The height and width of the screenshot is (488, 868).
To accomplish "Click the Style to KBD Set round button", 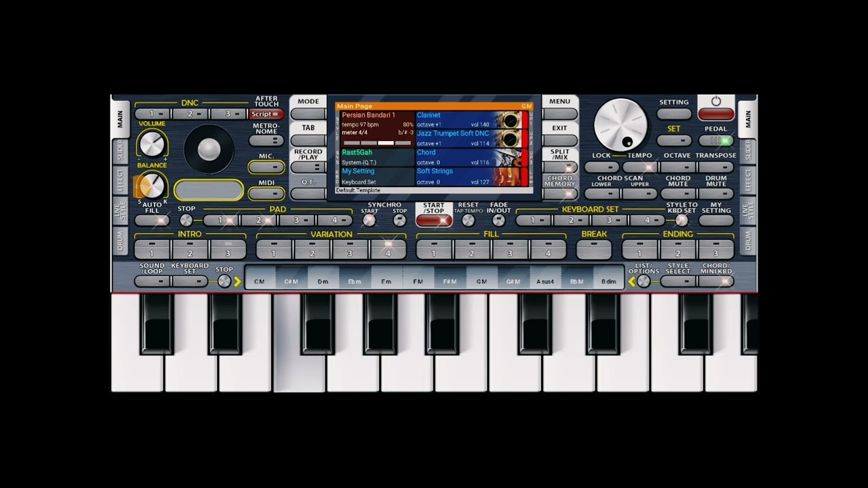I will 682,220.
